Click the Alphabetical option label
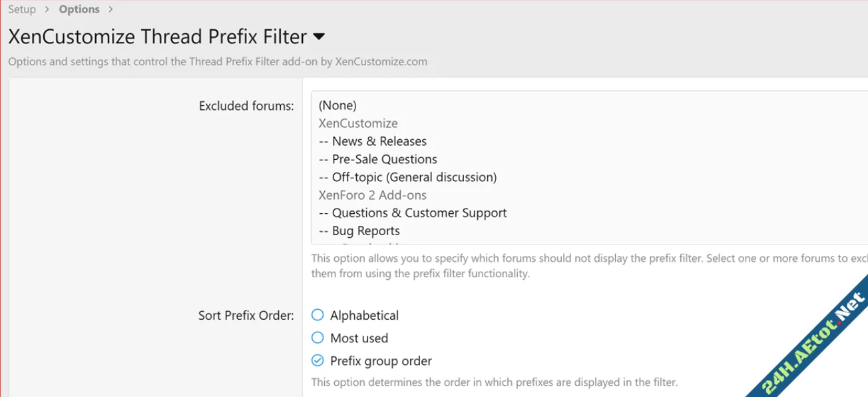Viewport: 868px width, 397px height. (x=364, y=316)
